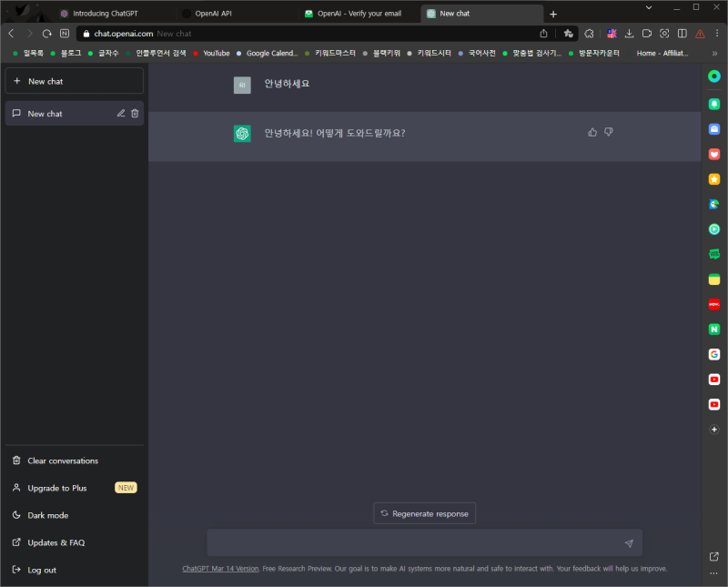Screen dimensions: 728x587
Task: Open the ChatGPT Mar 14 Version link
Action: click(220, 568)
